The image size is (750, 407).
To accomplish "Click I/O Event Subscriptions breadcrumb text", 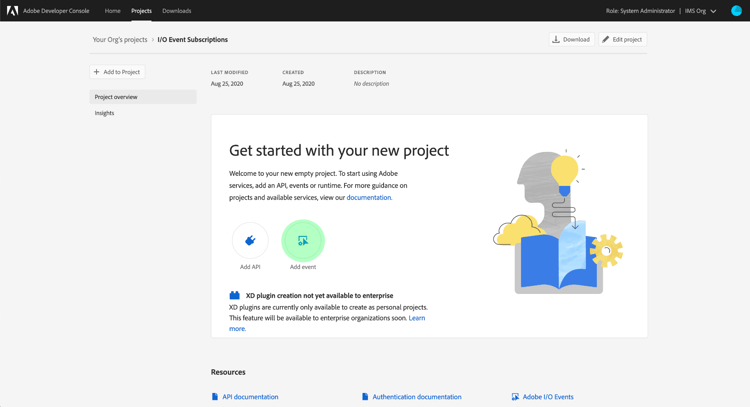I will (x=192, y=40).
